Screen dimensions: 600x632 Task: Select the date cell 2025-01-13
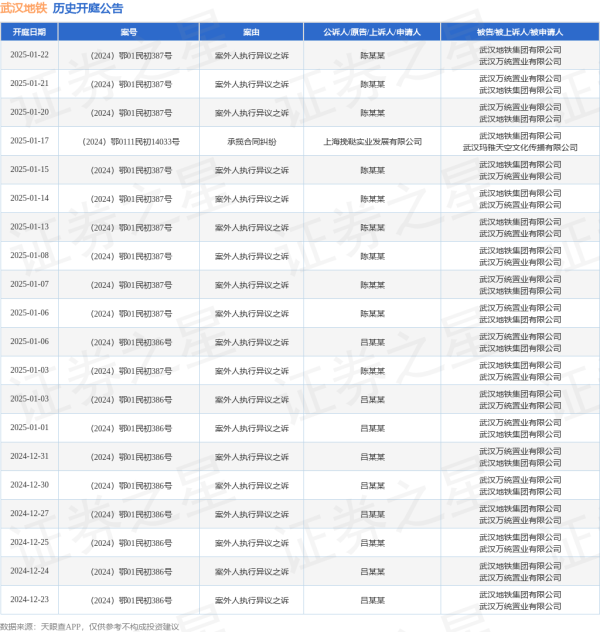[x=29, y=227]
